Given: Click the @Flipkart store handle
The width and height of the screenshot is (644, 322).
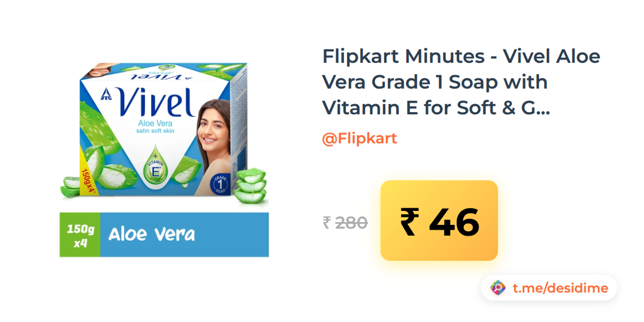Looking at the screenshot, I should 360,138.
